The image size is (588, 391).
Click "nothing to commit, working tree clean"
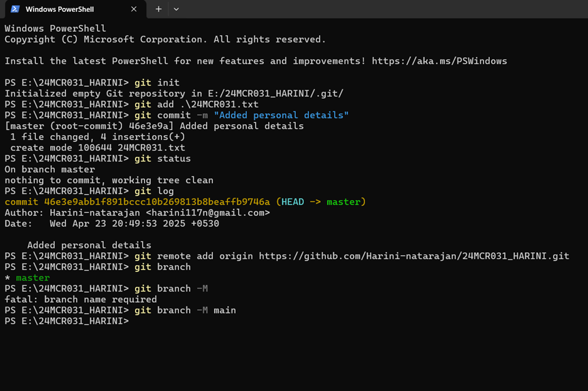tap(109, 180)
